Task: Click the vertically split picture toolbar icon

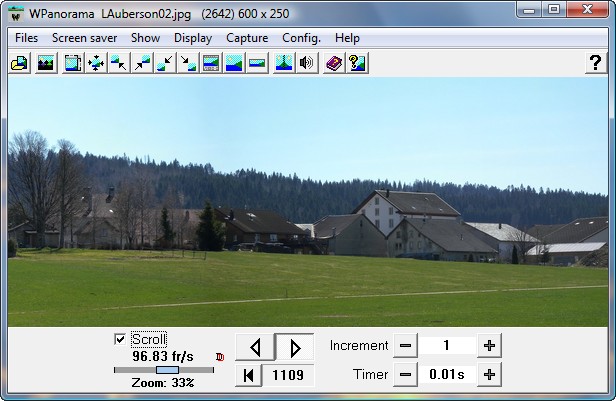Action: click(284, 63)
